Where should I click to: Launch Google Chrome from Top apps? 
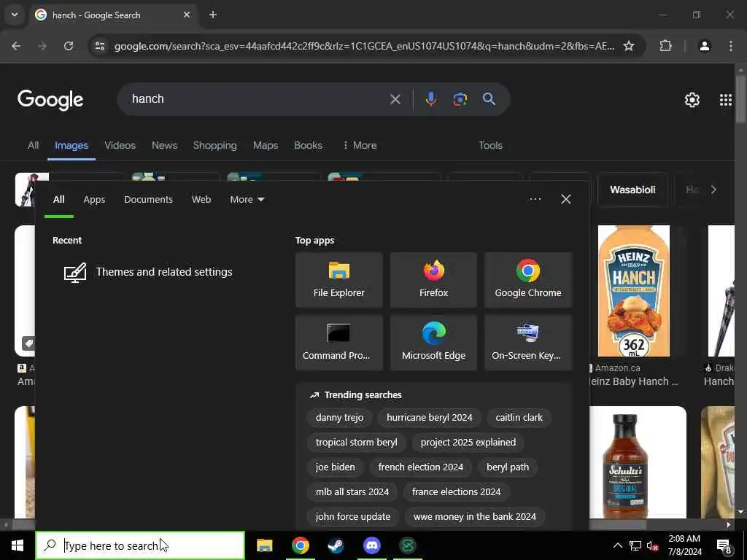pyautogui.click(x=528, y=280)
